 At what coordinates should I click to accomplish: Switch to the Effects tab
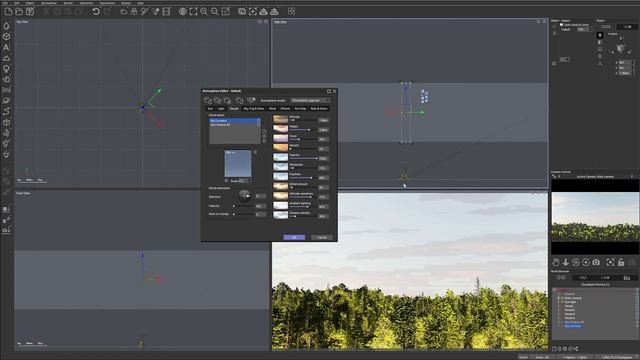[285, 109]
